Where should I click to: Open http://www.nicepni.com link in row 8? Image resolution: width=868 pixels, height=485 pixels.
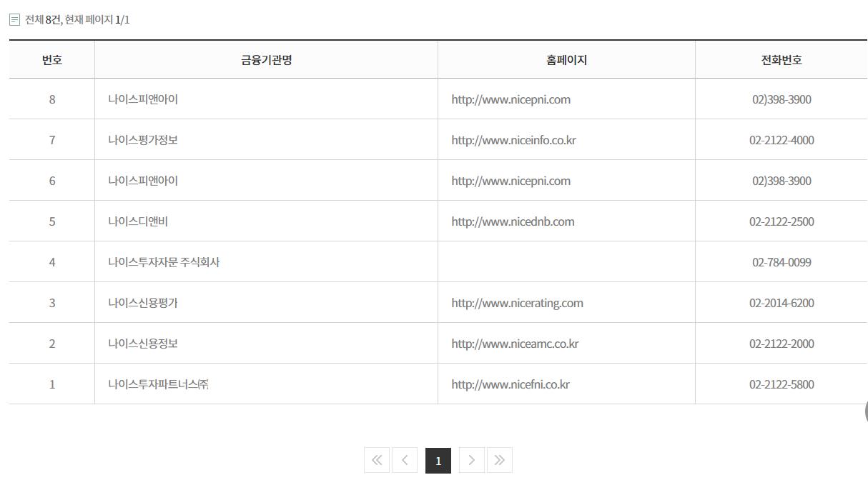point(511,99)
